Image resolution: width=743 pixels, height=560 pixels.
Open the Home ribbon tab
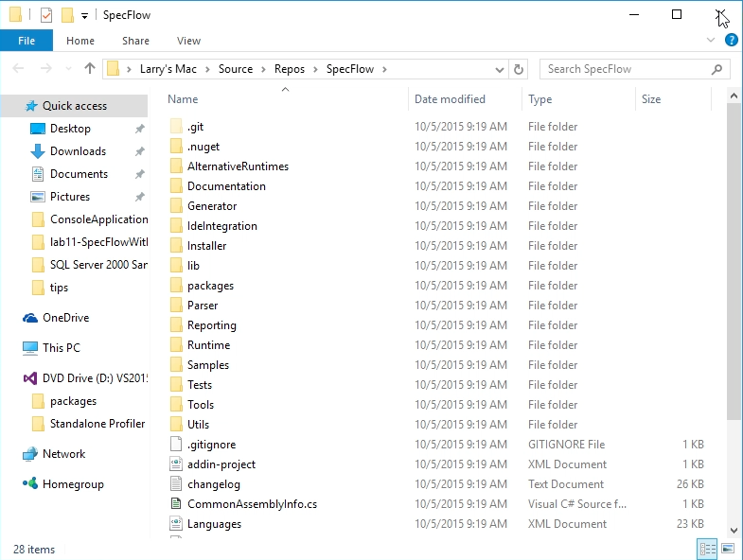click(80, 41)
